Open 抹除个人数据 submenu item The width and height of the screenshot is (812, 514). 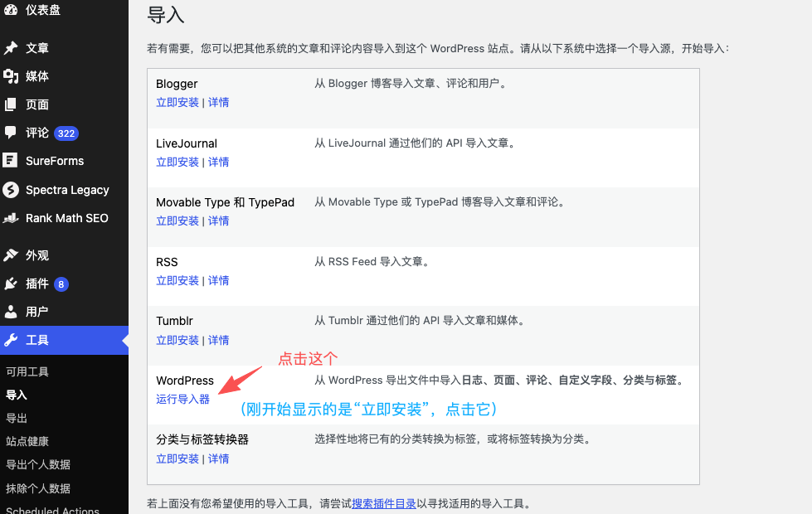point(38,488)
